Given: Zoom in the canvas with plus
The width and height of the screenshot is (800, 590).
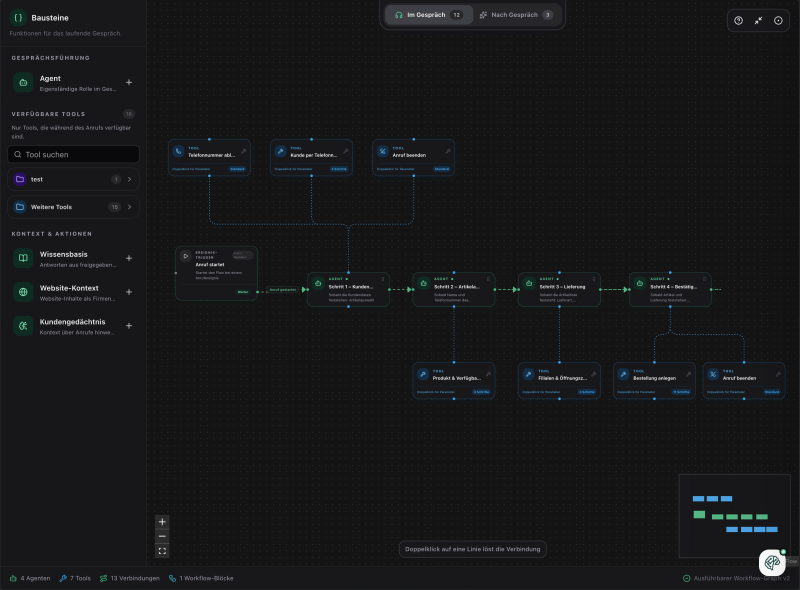Looking at the screenshot, I should pyautogui.click(x=162, y=522).
